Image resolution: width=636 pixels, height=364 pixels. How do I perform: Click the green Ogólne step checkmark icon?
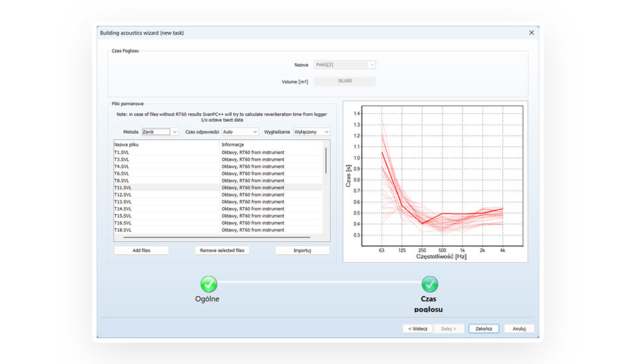(x=209, y=284)
